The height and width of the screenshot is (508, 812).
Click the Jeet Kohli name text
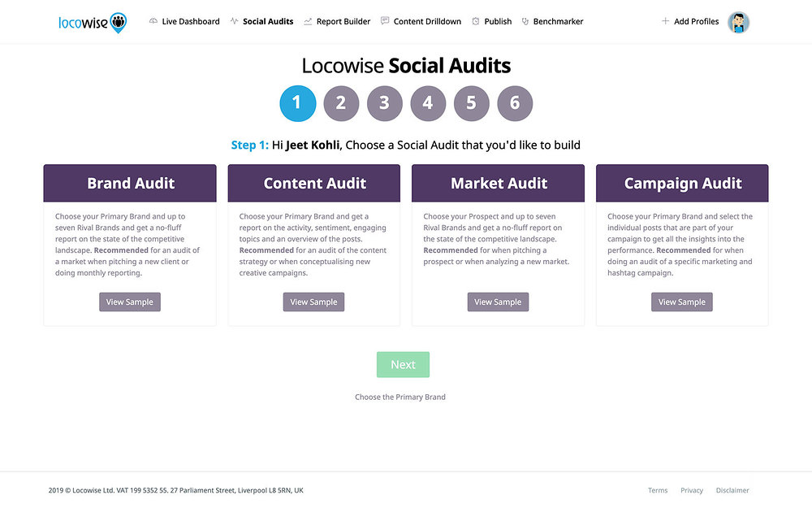tap(313, 145)
